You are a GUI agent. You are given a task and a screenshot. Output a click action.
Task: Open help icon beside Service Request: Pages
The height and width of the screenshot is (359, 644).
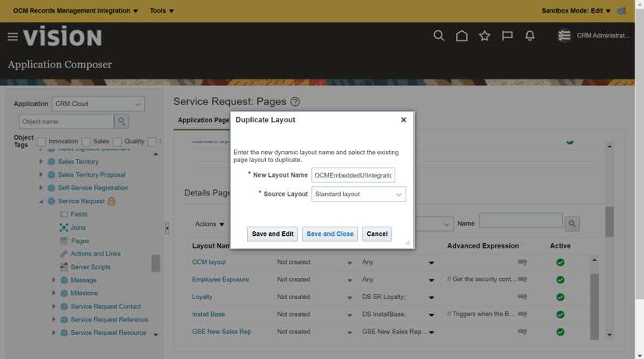pos(295,102)
